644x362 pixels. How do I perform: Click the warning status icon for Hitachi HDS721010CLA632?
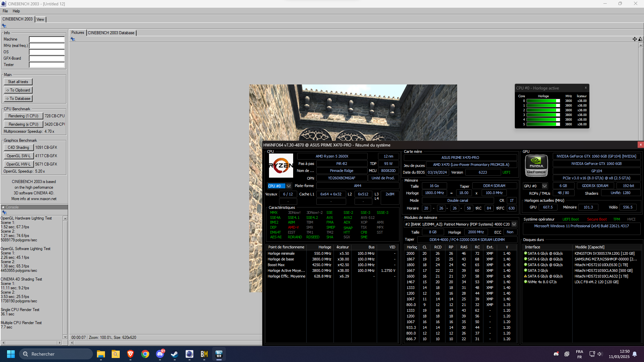click(x=526, y=276)
